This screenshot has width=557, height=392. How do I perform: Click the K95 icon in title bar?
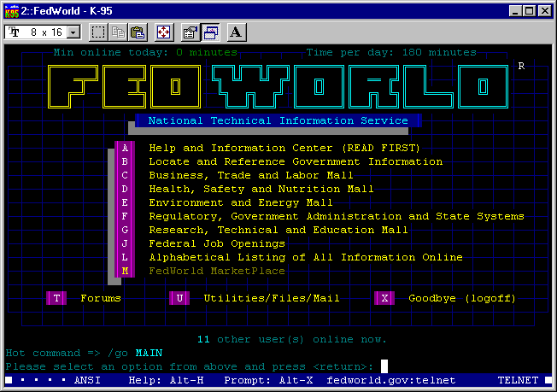click(x=12, y=11)
